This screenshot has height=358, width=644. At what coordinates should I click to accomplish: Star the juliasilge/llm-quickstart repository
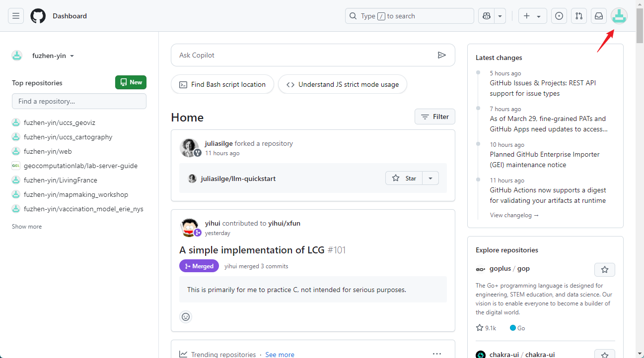click(404, 178)
